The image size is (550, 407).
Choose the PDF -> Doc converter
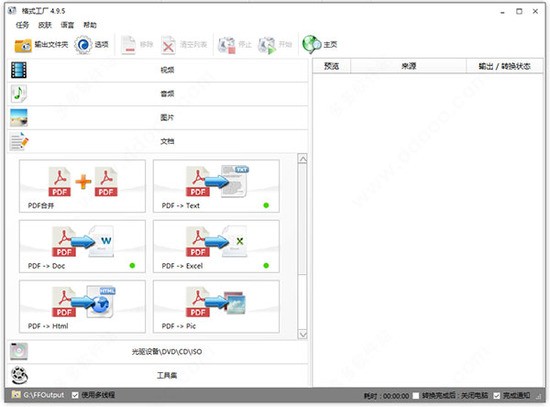pyautogui.click(x=82, y=246)
